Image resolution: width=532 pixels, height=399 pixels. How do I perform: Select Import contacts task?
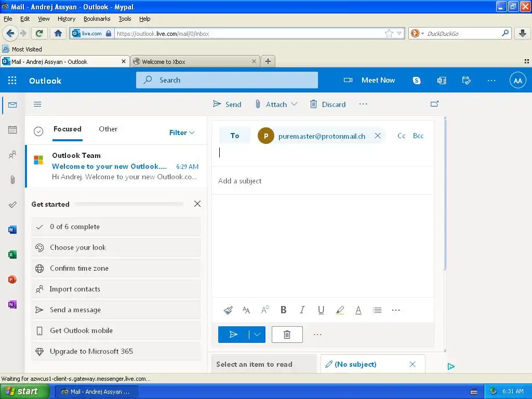116,289
